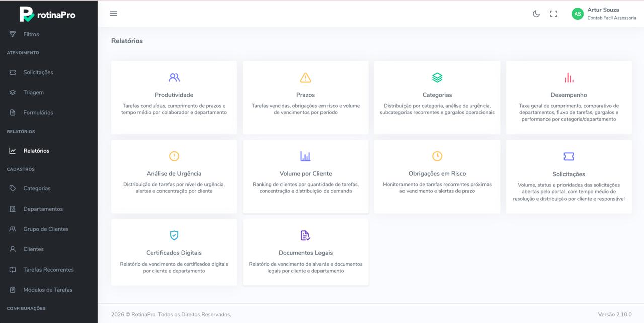The width and height of the screenshot is (644, 323).
Task: Click the RotinaPro logo
Action: coord(48,14)
